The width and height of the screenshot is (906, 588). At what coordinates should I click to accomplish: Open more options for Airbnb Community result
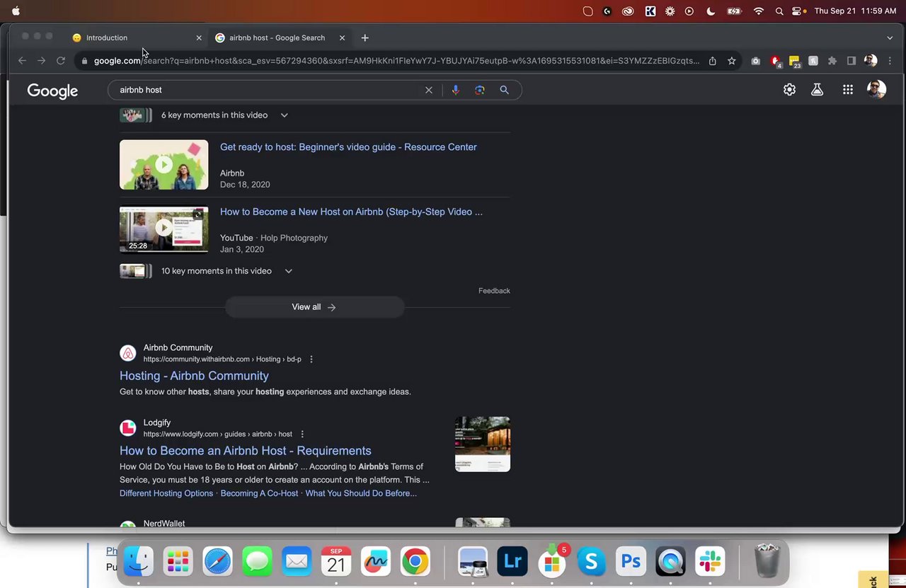pyautogui.click(x=311, y=359)
